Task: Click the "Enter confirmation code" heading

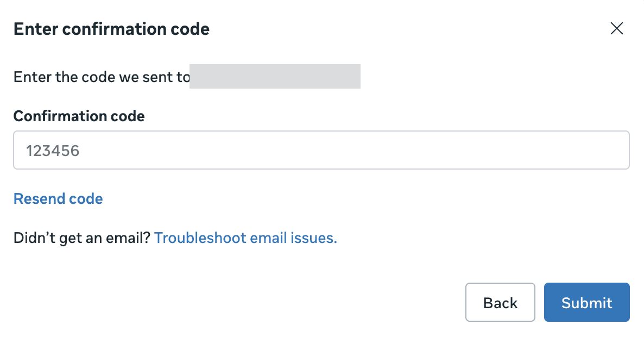Action: tap(111, 29)
